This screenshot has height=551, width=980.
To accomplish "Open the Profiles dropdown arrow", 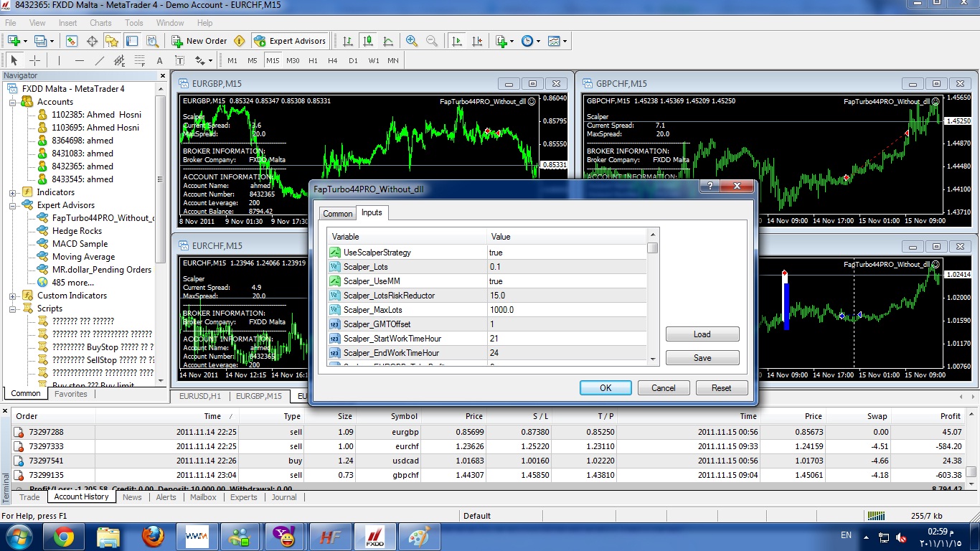I will click(52, 42).
